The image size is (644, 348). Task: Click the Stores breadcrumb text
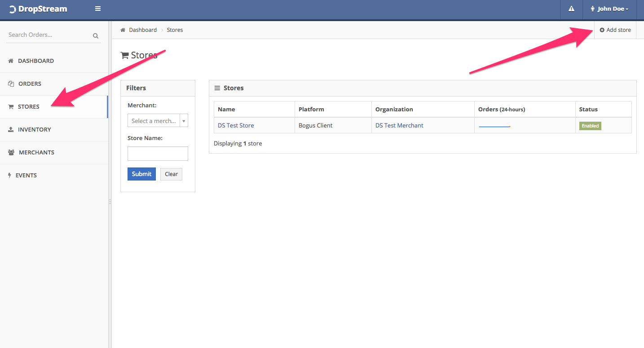175,30
